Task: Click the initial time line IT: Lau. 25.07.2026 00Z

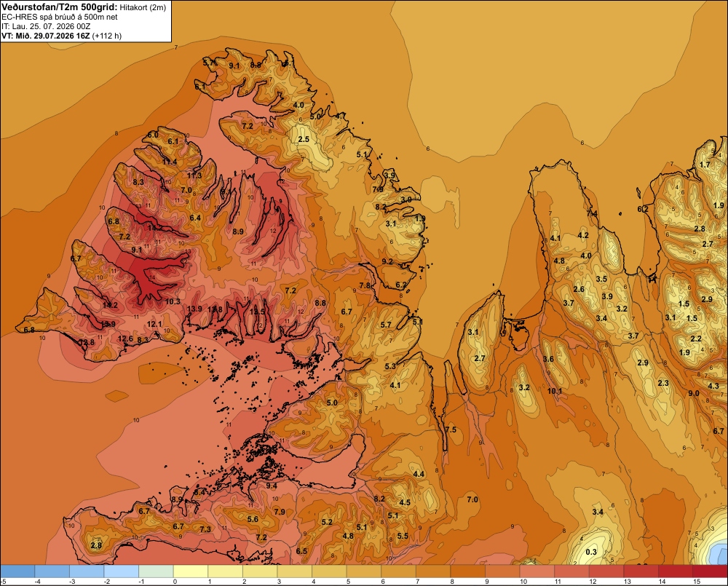Action: [46, 26]
